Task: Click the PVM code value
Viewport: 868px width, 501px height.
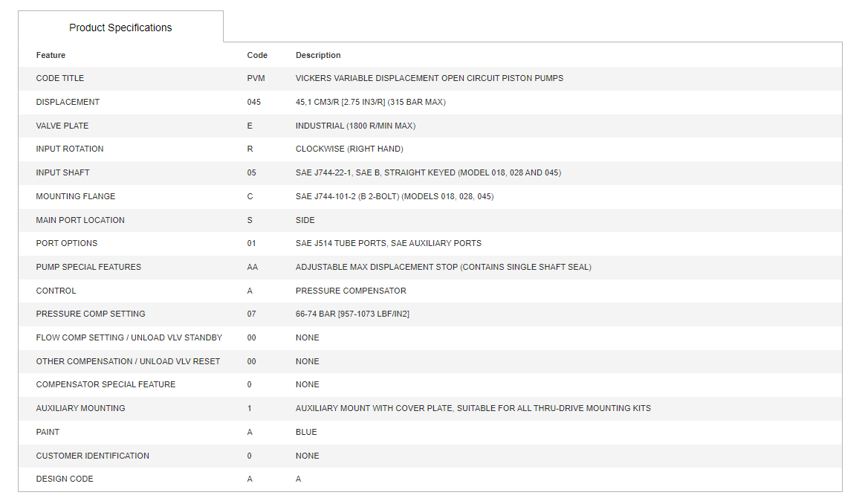Action: tap(256, 79)
